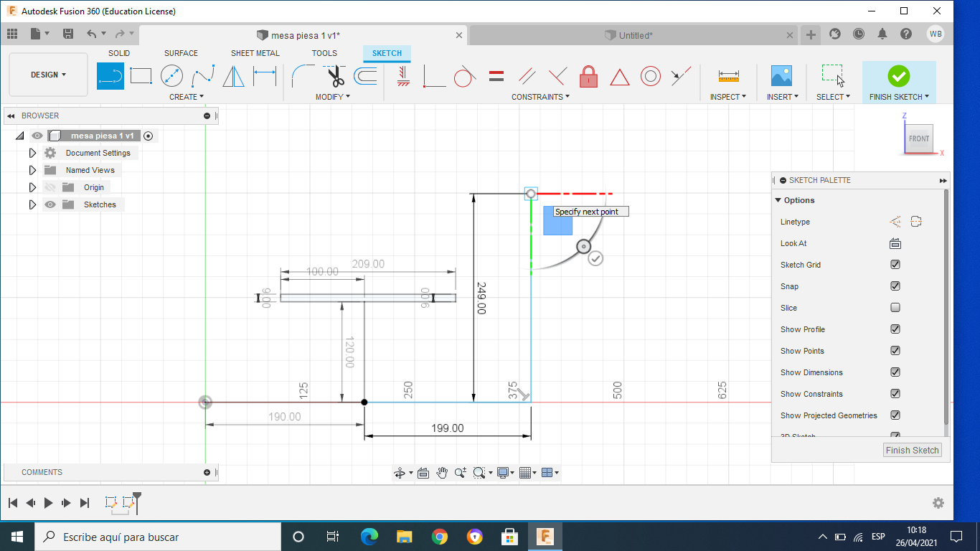Open the MODIFY dropdown menu
The image size is (980, 551).
(333, 97)
